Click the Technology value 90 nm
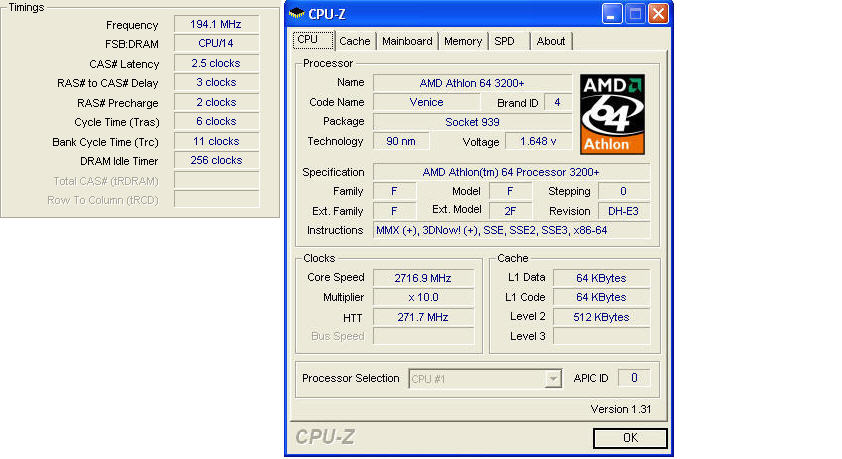Screen dimensions: 842x459 click(x=401, y=141)
